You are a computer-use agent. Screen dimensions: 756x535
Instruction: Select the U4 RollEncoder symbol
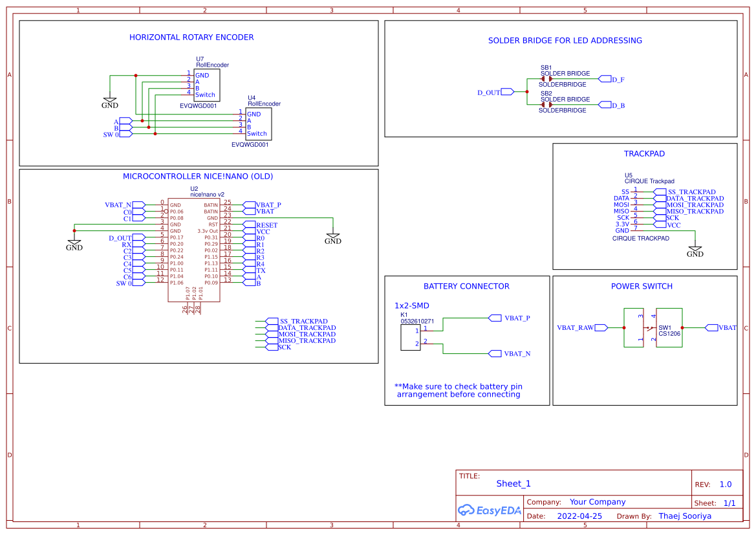(257, 124)
